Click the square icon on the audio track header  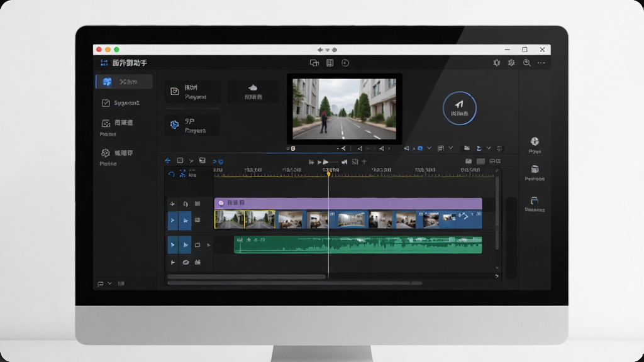point(197,245)
